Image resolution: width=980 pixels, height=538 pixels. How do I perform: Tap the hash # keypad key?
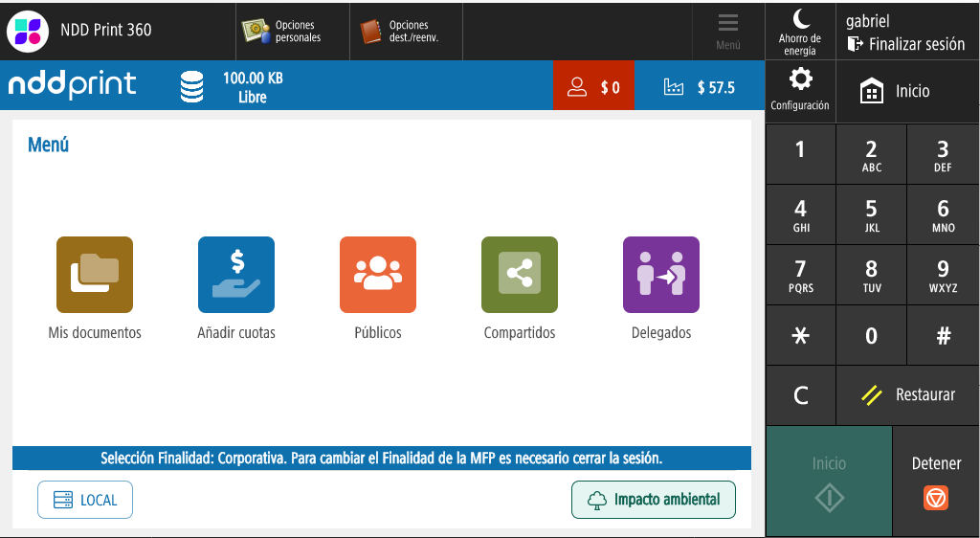(x=943, y=336)
